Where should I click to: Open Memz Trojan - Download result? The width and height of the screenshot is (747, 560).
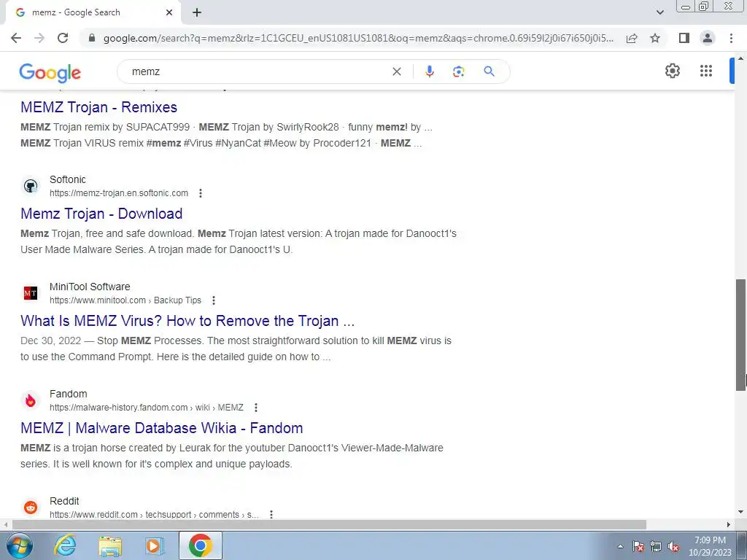(x=101, y=214)
